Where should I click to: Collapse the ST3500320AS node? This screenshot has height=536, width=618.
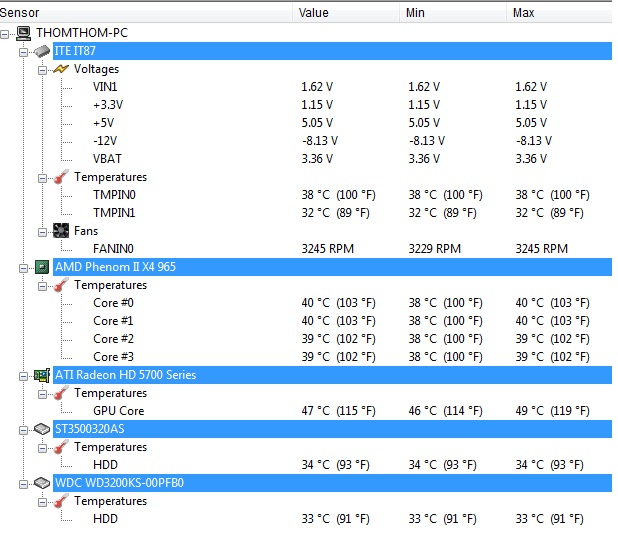(x=24, y=430)
